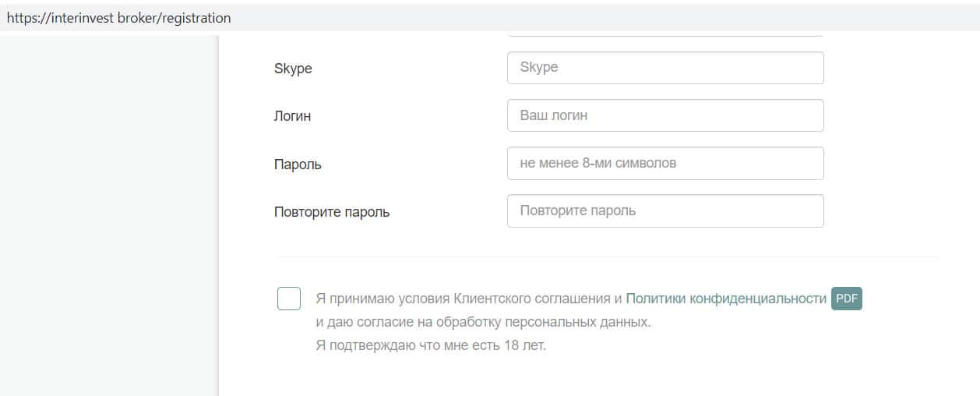Click the Логин field label
The image size is (980, 396).
292,116
